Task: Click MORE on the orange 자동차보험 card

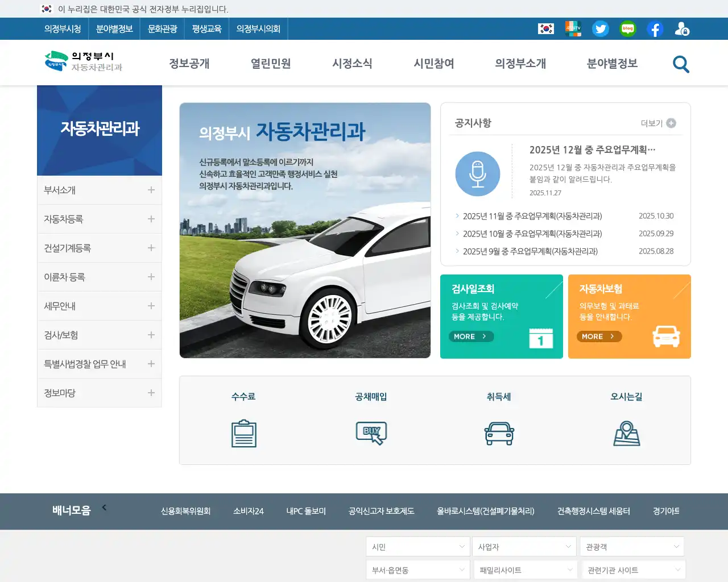Action: [x=598, y=336]
